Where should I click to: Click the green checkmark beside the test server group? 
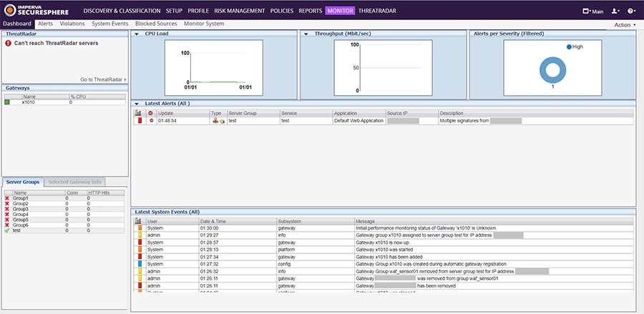[7, 230]
